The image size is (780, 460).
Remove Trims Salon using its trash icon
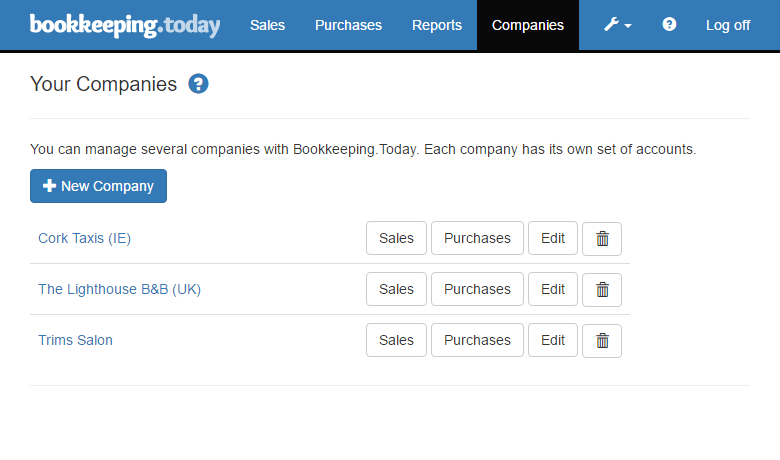602,341
